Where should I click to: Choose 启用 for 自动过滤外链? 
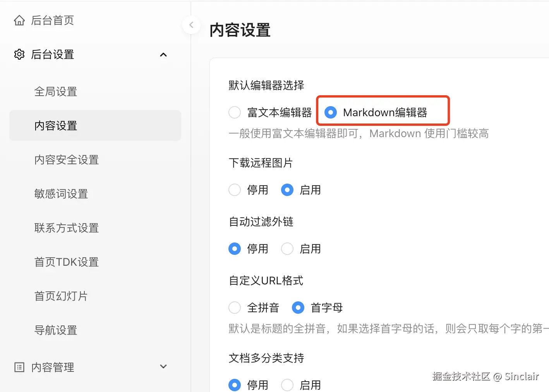click(x=287, y=249)
